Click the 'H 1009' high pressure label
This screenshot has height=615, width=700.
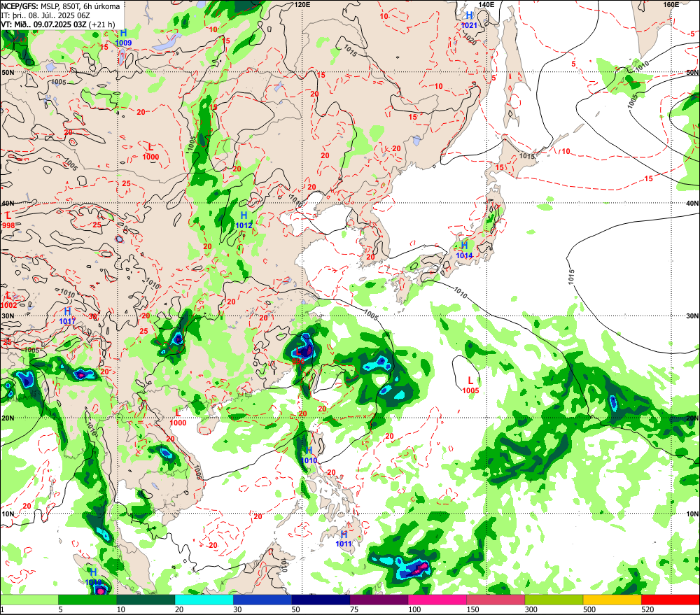click(x=123, y=38)
